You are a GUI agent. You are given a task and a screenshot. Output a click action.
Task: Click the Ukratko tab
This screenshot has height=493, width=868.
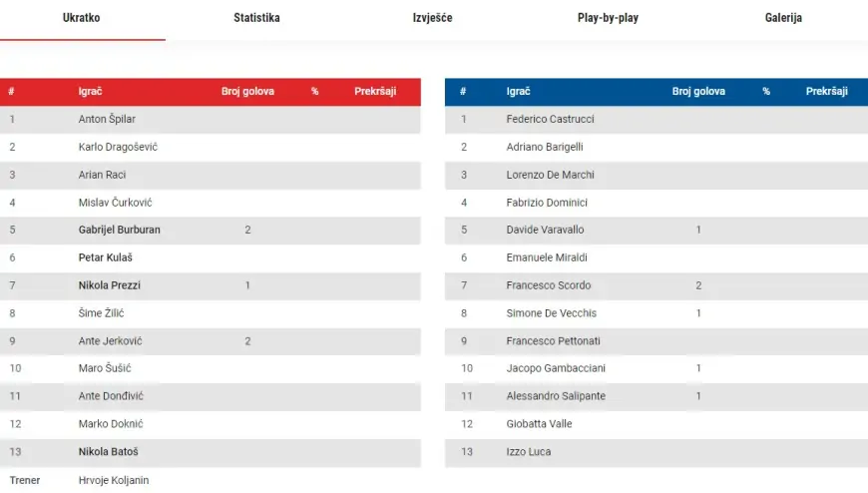coord(81,18)
